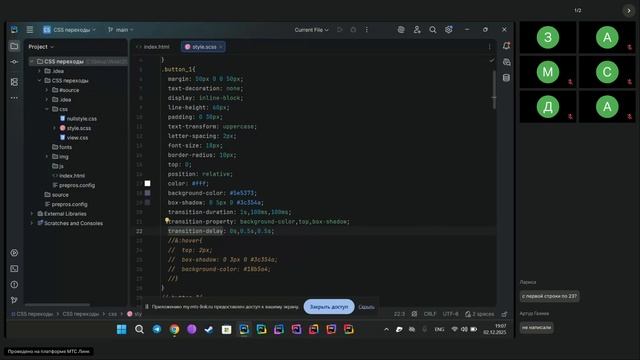Open Search Everywhere magnifier

(x=433, y=29)
